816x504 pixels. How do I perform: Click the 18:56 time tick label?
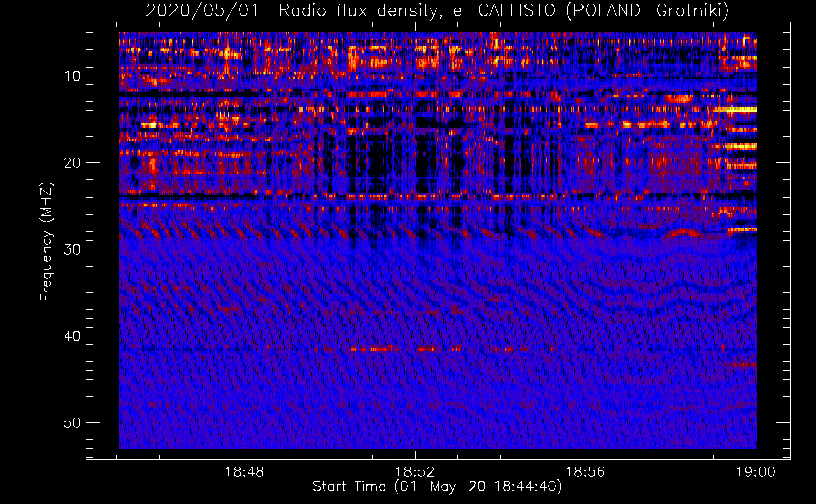[586, 472]
